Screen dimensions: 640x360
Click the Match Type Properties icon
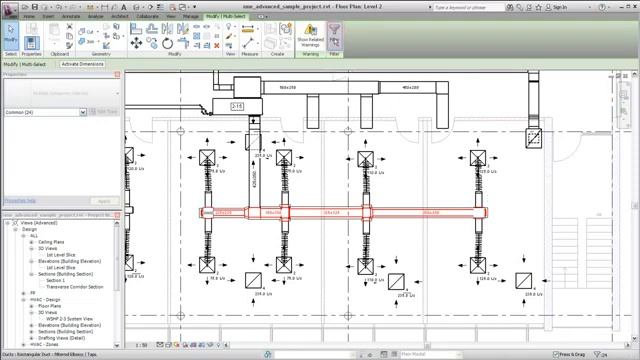pos(69,45)
